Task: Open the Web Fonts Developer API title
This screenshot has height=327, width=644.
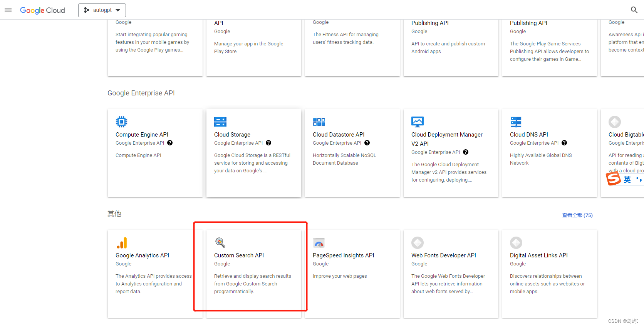Action: click(444, 255)
